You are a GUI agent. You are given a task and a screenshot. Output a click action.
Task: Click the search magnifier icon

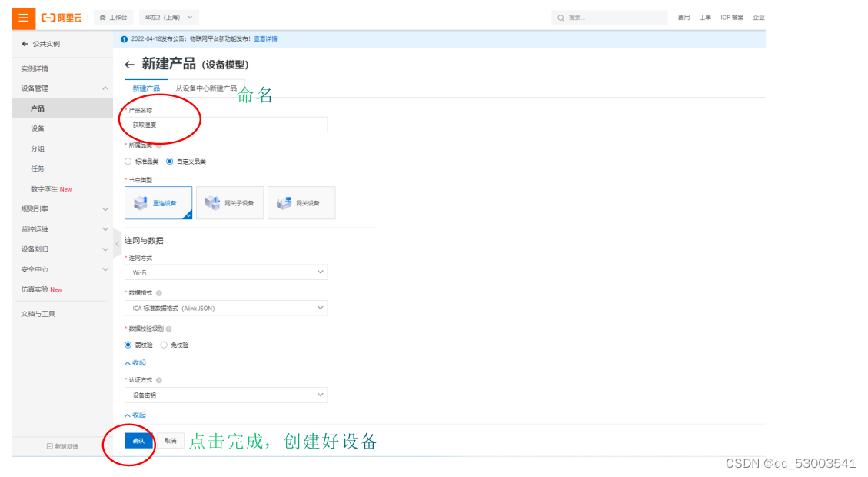(x=560, y=18)
